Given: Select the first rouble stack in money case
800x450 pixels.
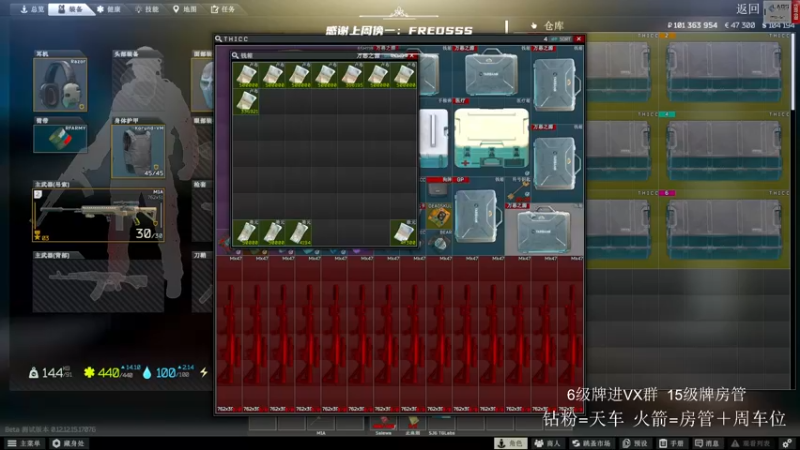Looking at the screenshot, I should tap(246, 76).
